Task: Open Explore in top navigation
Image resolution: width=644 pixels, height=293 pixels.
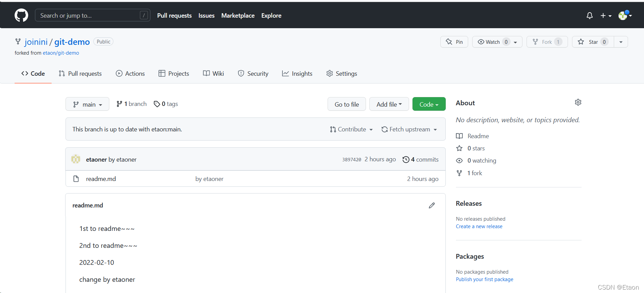Action: (271, 16)
